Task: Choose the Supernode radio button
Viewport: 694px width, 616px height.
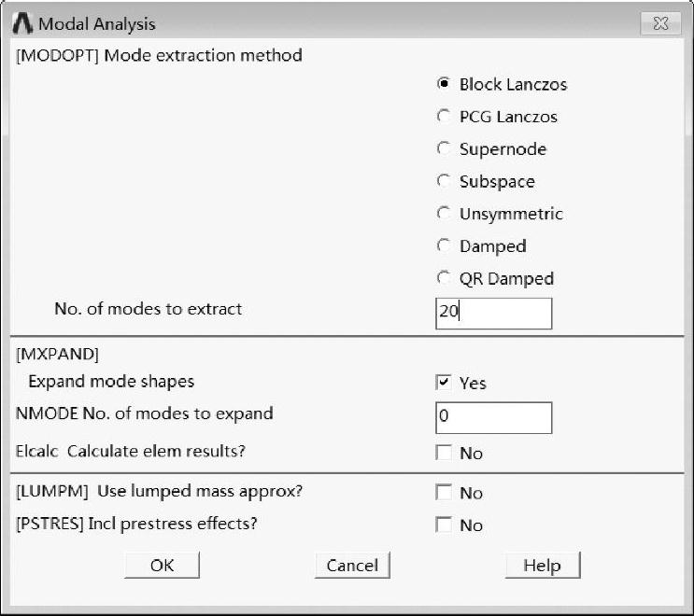Action: [x=444, y=148]
